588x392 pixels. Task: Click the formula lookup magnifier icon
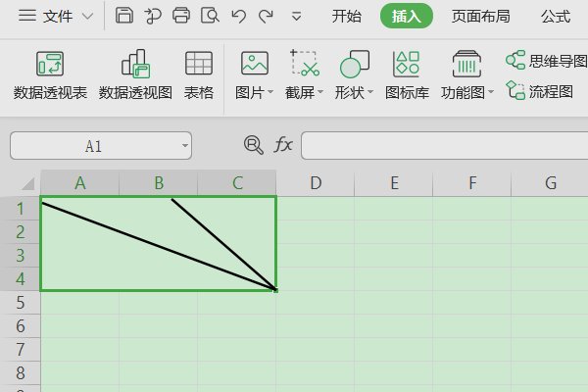(x=254, y=145)
